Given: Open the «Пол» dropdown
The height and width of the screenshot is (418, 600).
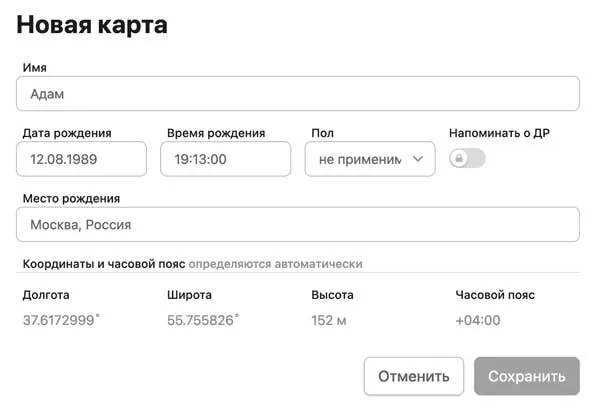Looking at the screenshot, I should (369, 159).
